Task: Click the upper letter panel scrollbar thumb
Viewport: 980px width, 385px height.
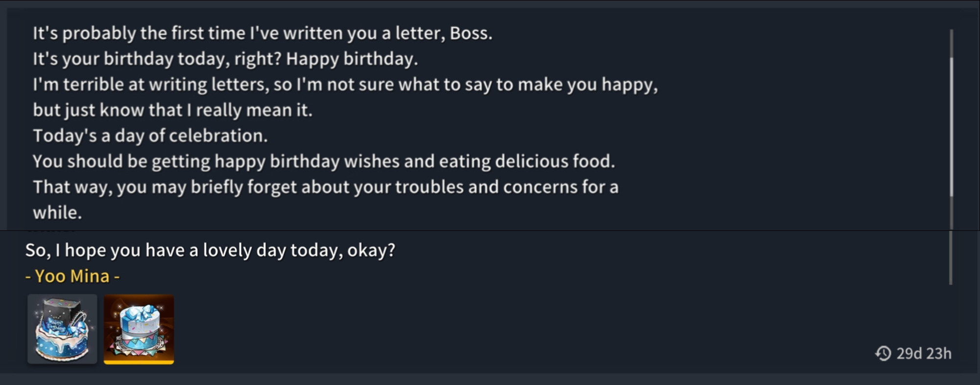Action: (x=952, y=127)
